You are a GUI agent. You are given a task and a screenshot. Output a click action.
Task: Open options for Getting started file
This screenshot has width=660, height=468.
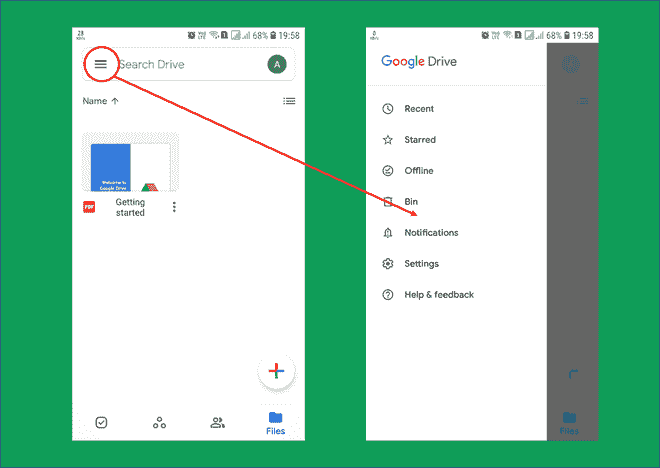point(174,207)
